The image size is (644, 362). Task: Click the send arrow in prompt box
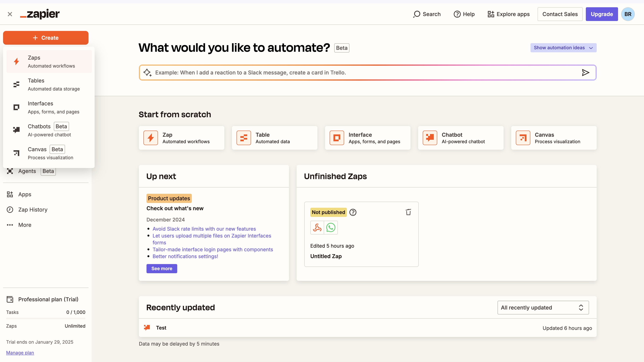coord(585,73)
